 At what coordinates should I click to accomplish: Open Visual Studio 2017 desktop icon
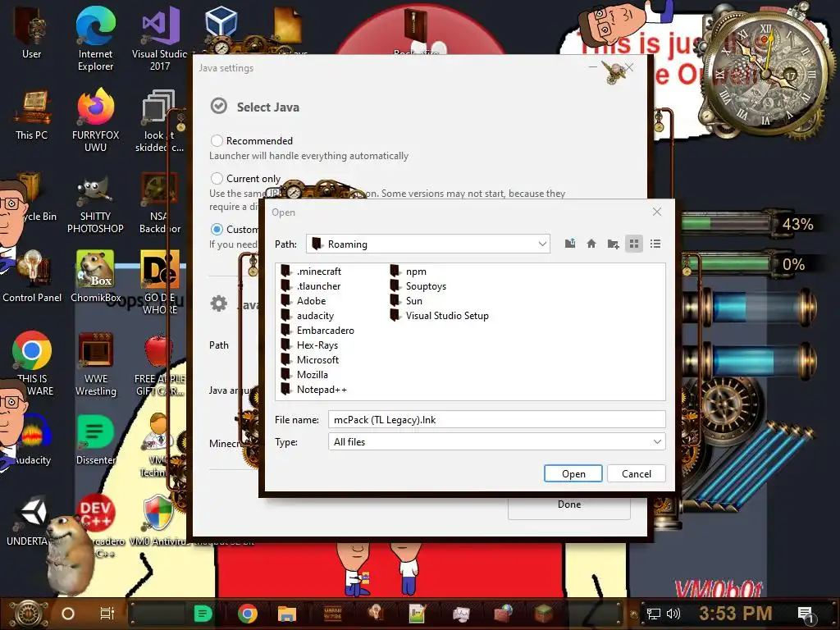click(x=160, y=39)
